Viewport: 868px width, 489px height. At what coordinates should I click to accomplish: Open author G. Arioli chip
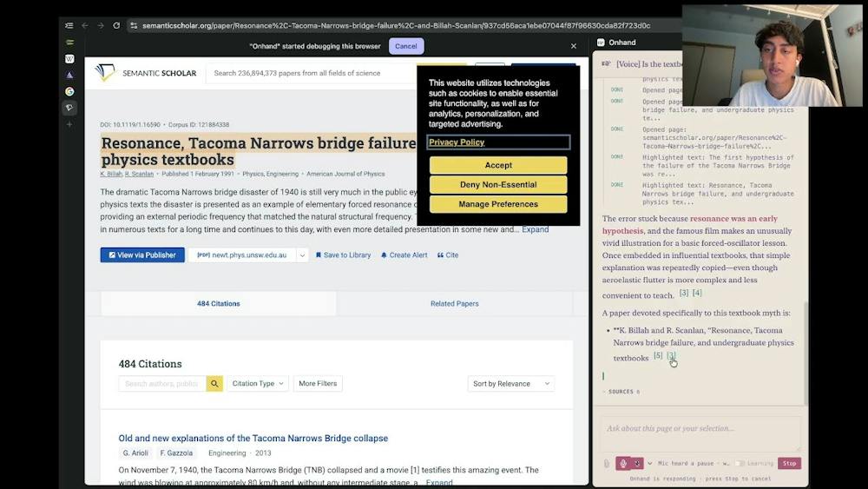click(135, 453)
